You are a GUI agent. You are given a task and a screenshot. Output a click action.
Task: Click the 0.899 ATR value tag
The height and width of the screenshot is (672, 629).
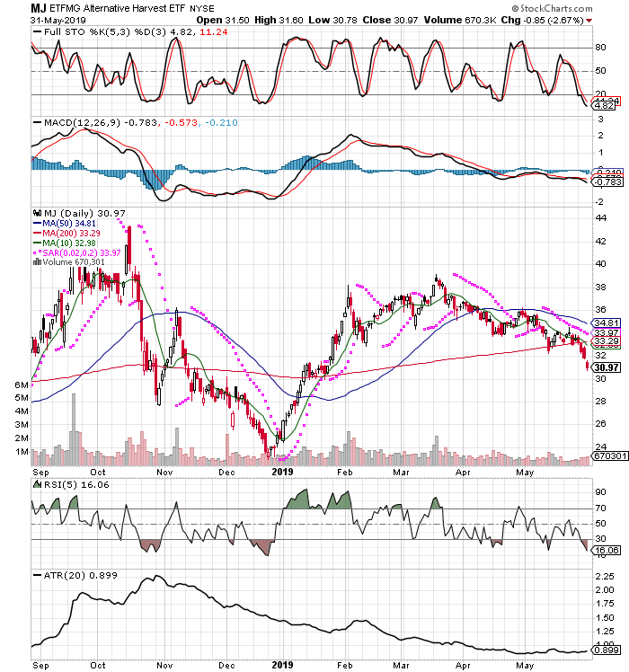(x=607, y=650)
